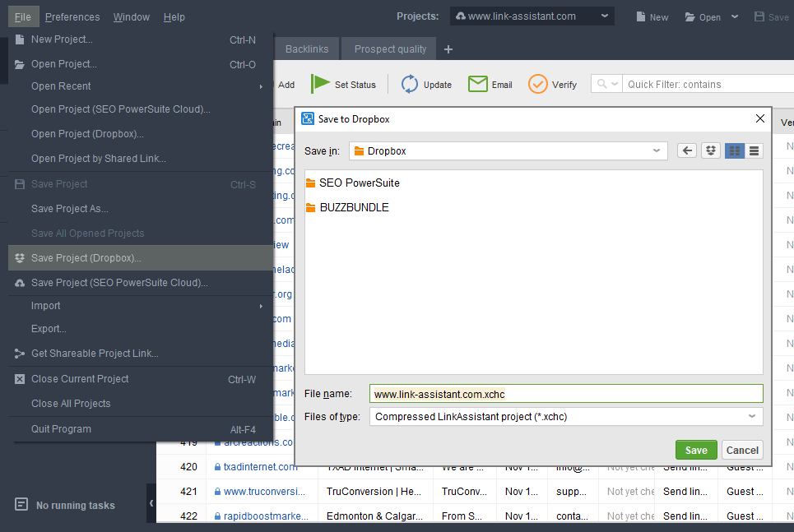Switch to the Prospect quality tab
Image resolution: width=794 pixels, height=532 pixels.
[x=390, y=49]
